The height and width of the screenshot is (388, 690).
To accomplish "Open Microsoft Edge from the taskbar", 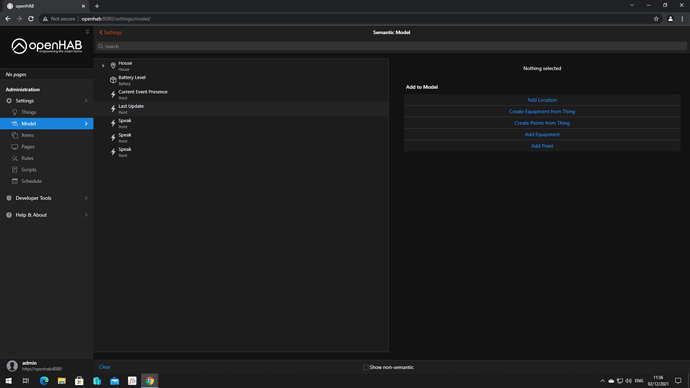I will (44, 381).
